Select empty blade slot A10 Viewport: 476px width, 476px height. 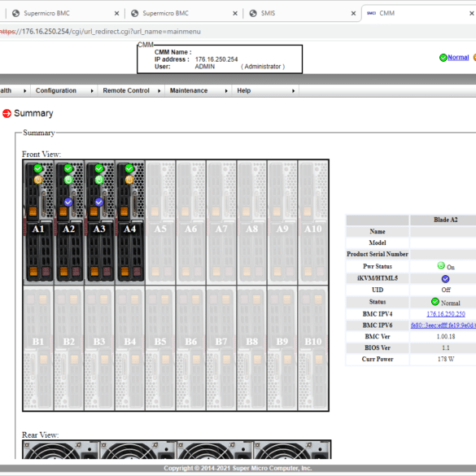(313, 222)
